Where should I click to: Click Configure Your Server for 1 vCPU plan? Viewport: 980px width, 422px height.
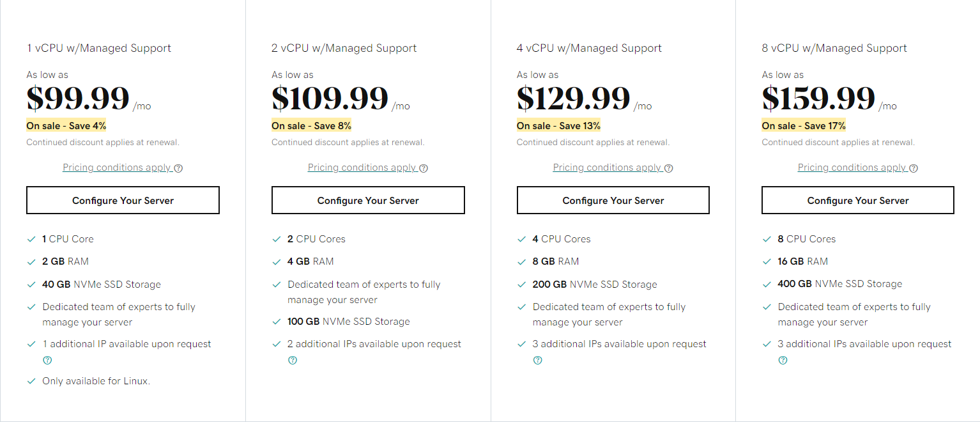123,200
